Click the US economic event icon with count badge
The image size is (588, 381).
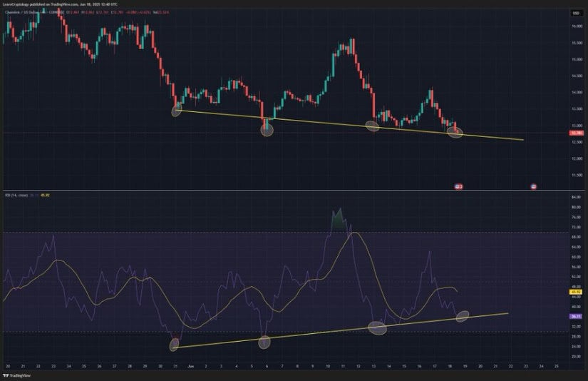coord(458,186)
